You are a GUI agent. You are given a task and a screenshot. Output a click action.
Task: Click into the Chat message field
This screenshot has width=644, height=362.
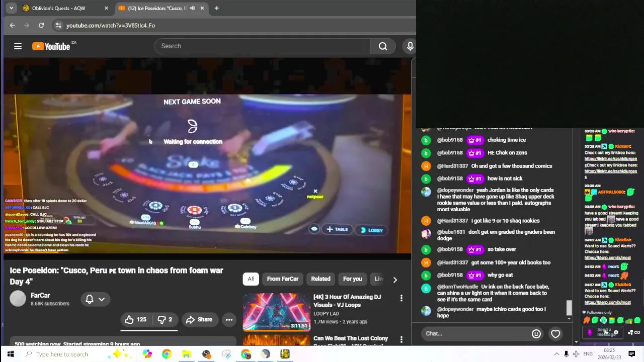click(476, 333)
